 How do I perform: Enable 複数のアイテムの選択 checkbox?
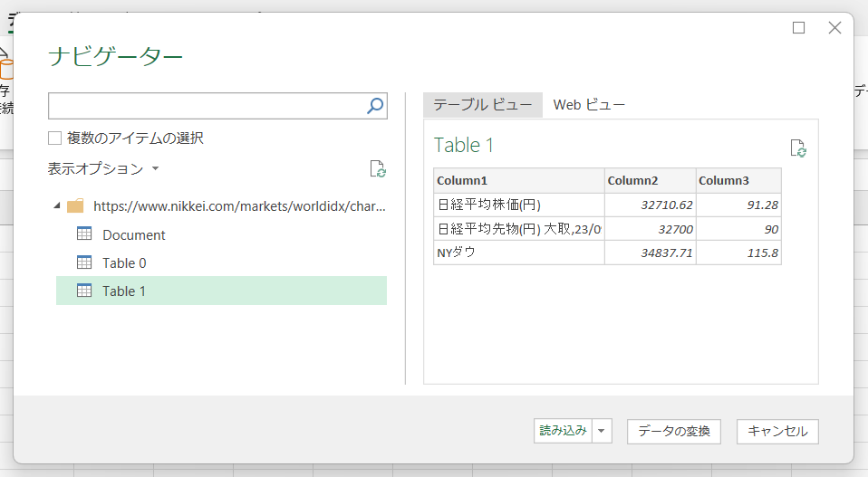[x=55, y=138]
